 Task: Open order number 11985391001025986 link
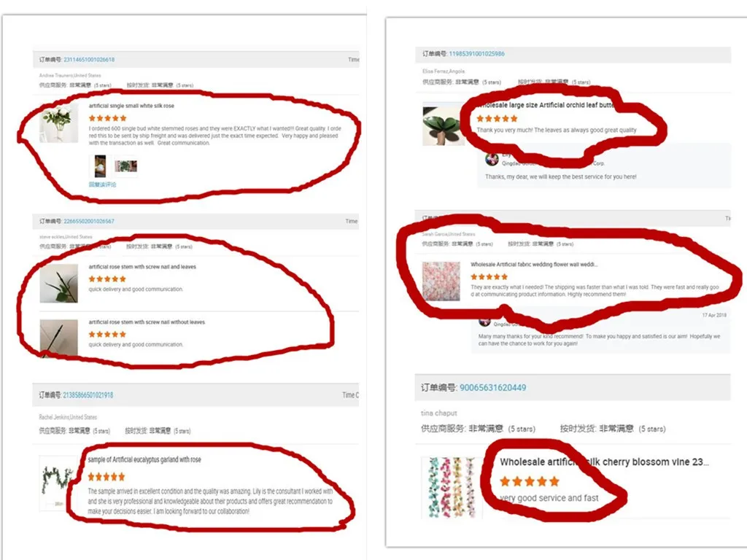click(476, 54)
